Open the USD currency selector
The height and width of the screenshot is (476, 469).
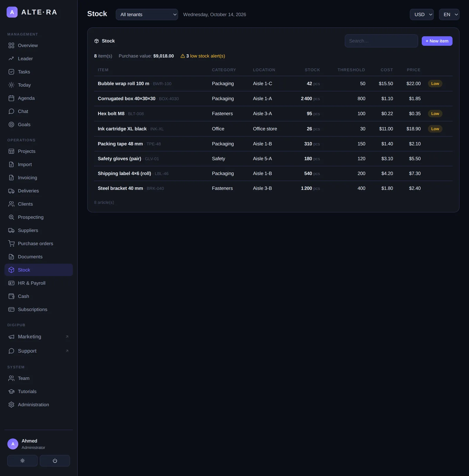422,14
